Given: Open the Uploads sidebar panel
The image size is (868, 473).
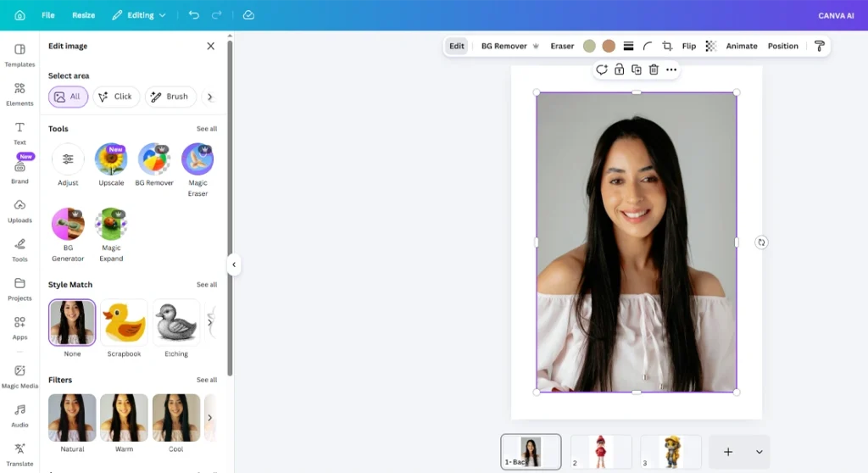Looking at the screenshot, I should (20, 211).
